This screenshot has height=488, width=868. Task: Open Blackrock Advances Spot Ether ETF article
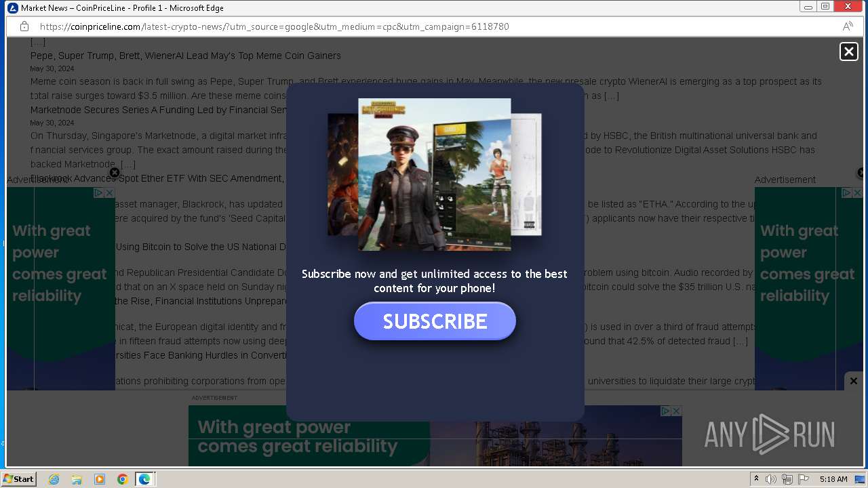click(157, 178)
